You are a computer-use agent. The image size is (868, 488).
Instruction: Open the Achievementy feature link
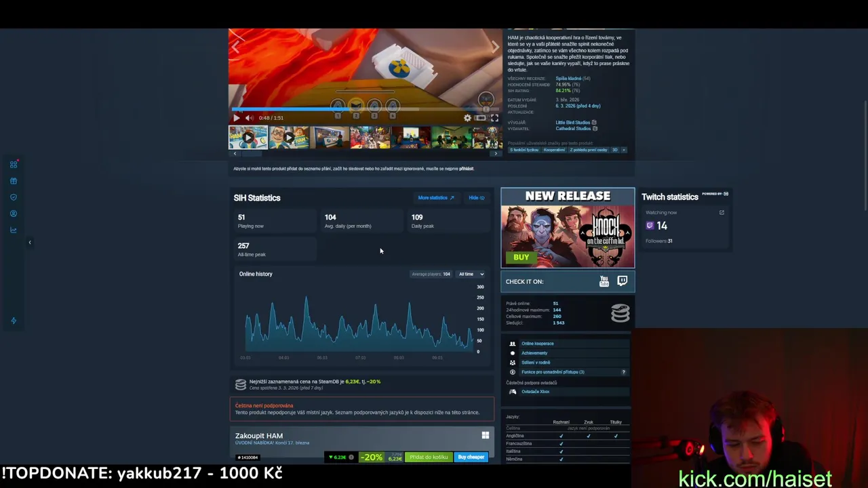point(534,353)
